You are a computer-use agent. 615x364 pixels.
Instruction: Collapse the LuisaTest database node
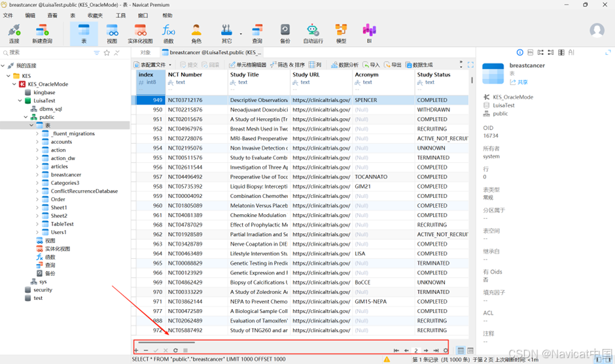[x=20, y=100]
